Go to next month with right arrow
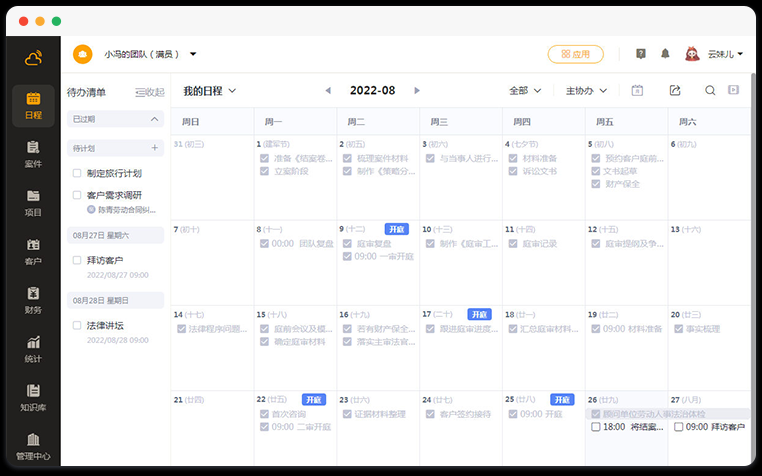Viewport: 762px width, 476px height. point(416,91)
